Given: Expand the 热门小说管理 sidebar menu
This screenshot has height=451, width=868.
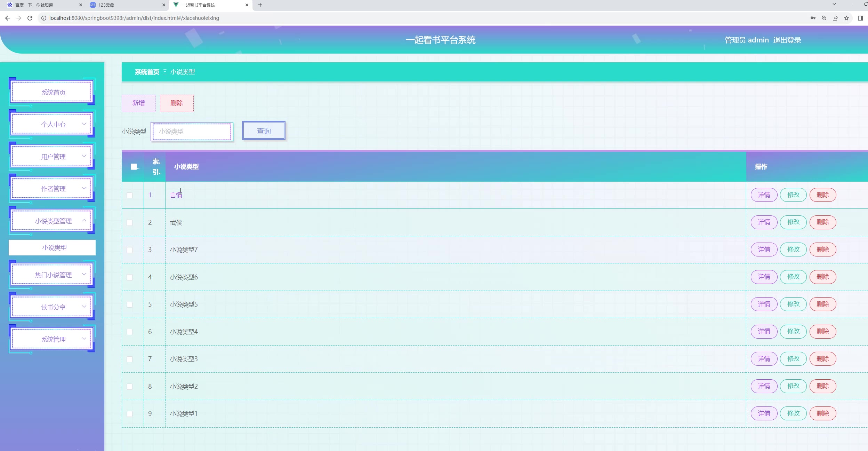Looking at the screenshot, I should pyautogui.click(x=52, y=275).
